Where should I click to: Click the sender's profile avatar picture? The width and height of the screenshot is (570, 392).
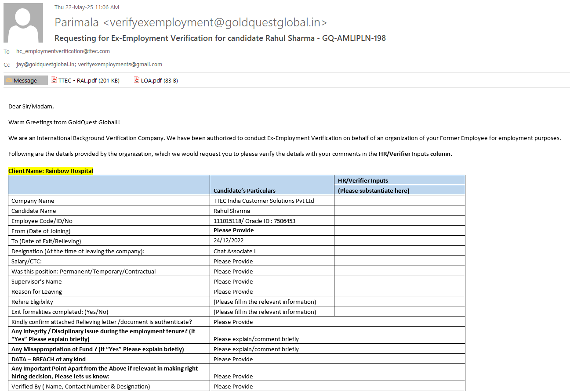pos(23,23)
